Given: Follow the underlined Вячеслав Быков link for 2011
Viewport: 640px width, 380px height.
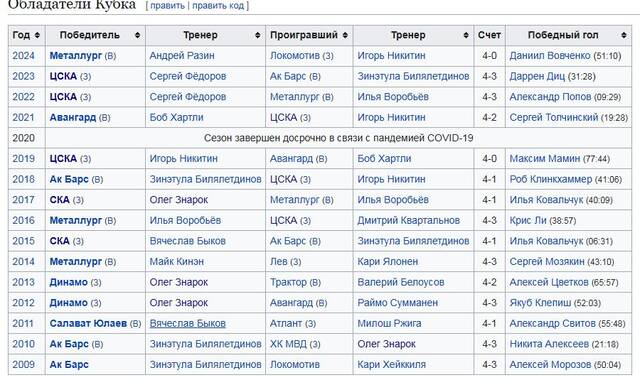Looking at the screenshot, I should click(x=187, y=324).
